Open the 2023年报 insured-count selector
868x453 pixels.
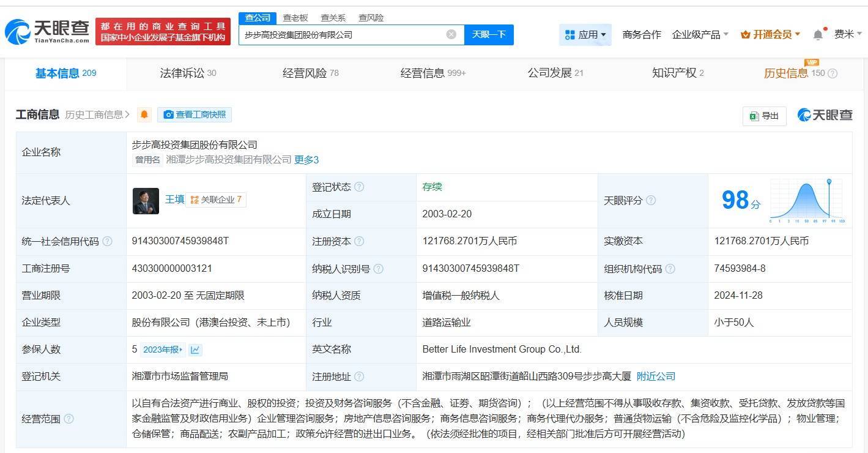163,350
